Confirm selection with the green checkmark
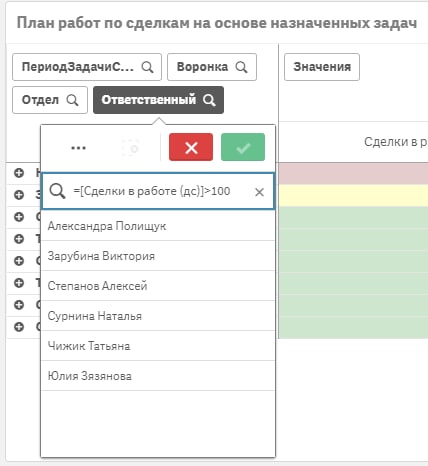 tap(243, 147)
